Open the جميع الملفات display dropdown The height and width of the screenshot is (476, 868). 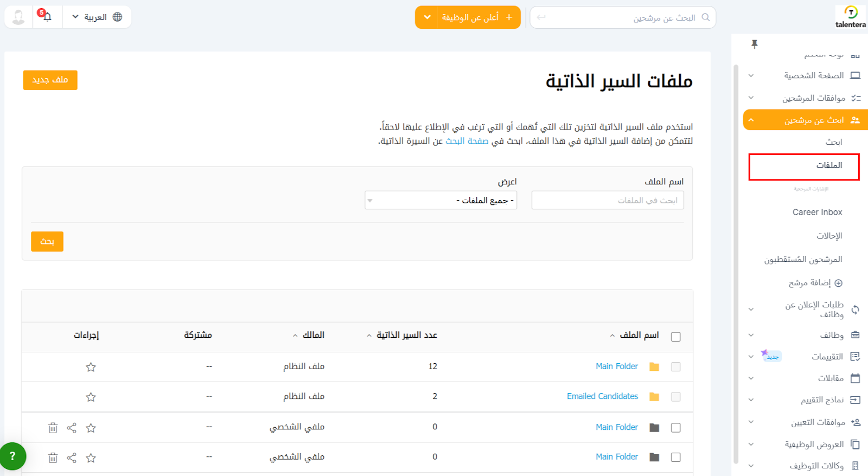pyautogui.click(x=441, y=201)
